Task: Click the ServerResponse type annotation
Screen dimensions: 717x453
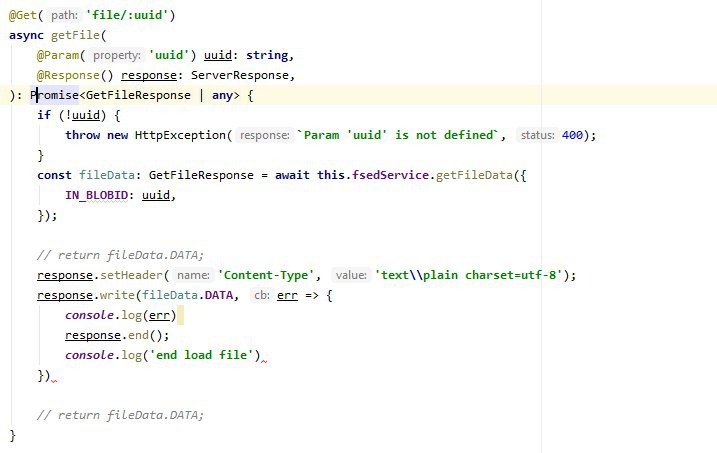Action: (x=240, y=75)
